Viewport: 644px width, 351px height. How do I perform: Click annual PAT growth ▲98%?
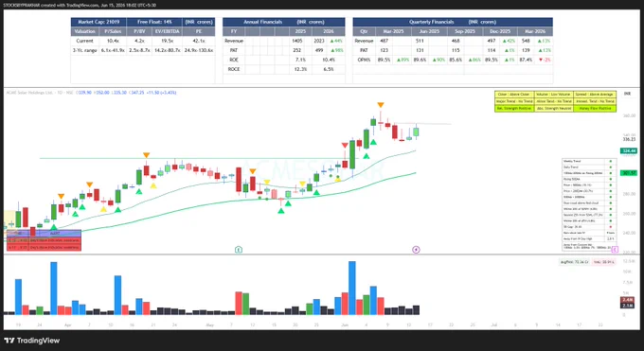coord(336,50)
